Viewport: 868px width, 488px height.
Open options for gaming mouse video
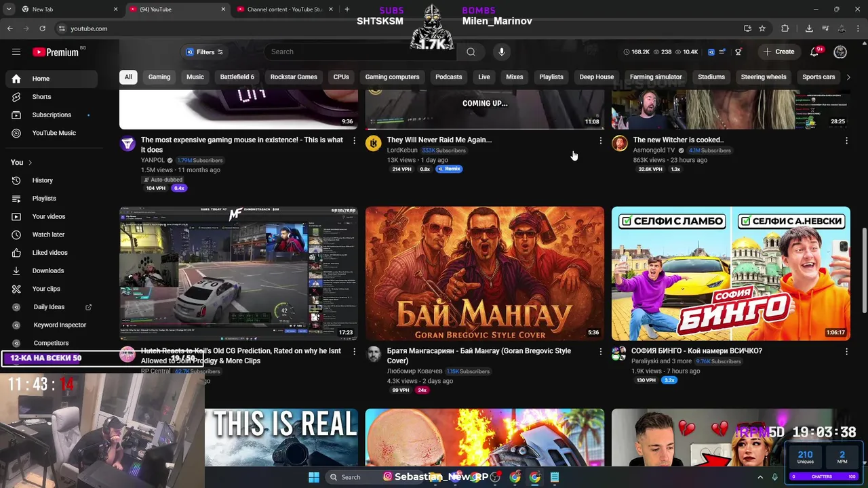click(x=354, y=140)
